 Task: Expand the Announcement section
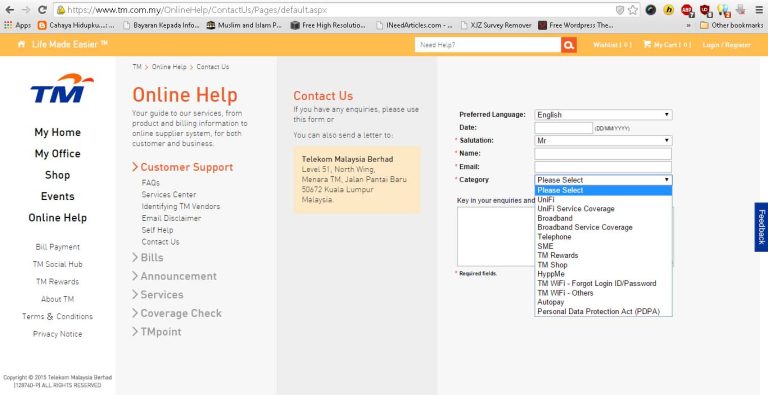point(174,276)
